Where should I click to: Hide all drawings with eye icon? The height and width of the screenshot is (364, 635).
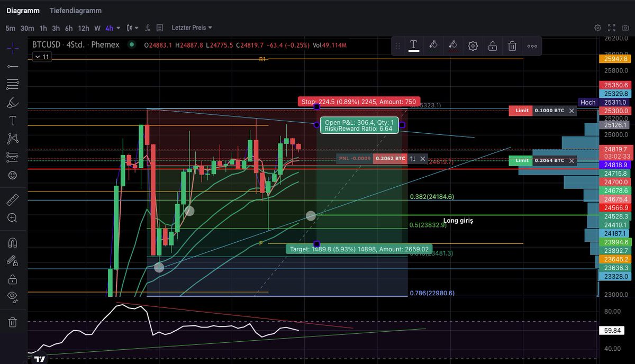point(13,297)
